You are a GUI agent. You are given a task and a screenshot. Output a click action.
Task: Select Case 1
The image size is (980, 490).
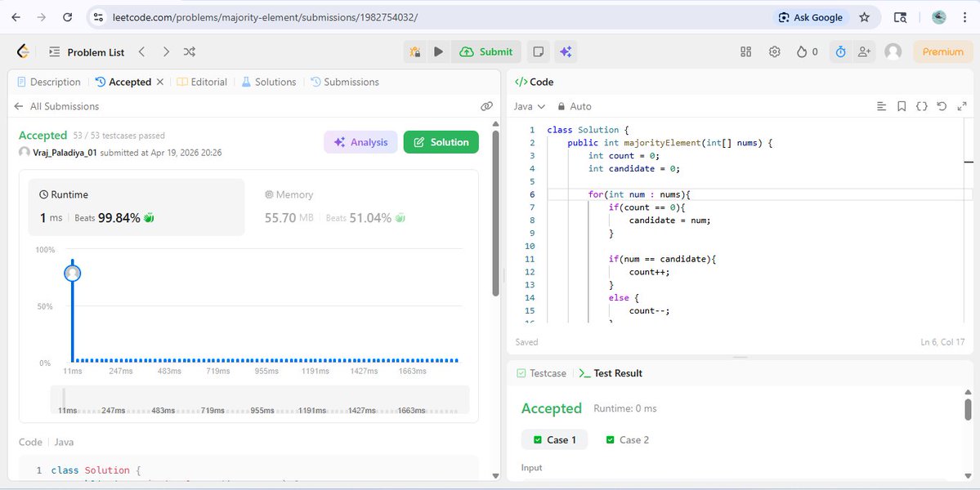point(554,440)
